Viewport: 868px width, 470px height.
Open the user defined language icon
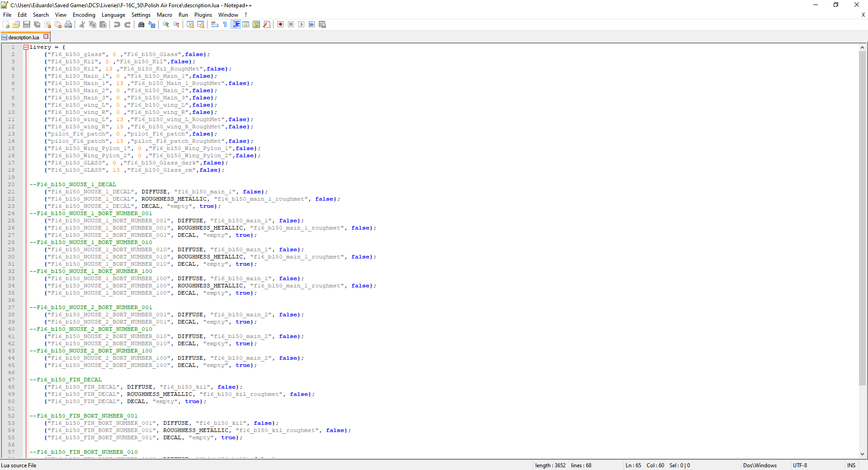pyautogui.click(x=246, y=24)
